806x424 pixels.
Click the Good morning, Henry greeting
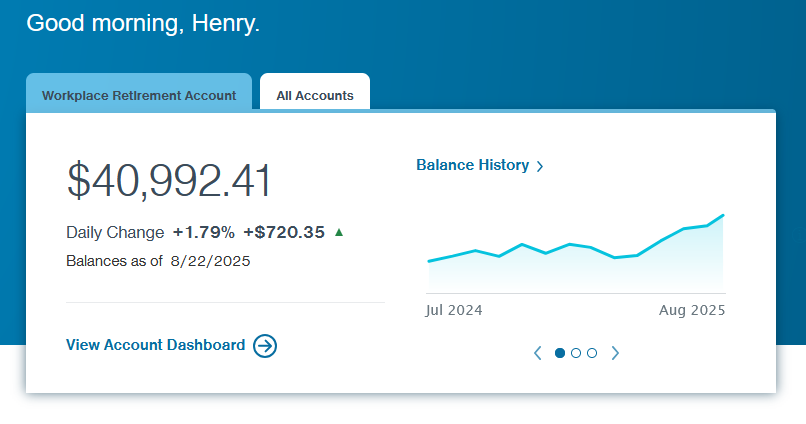[x=143, y=24]
